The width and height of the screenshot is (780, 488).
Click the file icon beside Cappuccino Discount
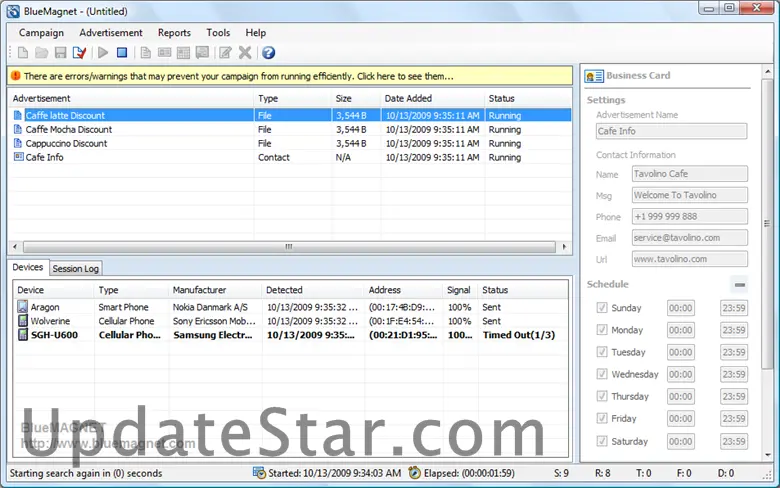18,143
